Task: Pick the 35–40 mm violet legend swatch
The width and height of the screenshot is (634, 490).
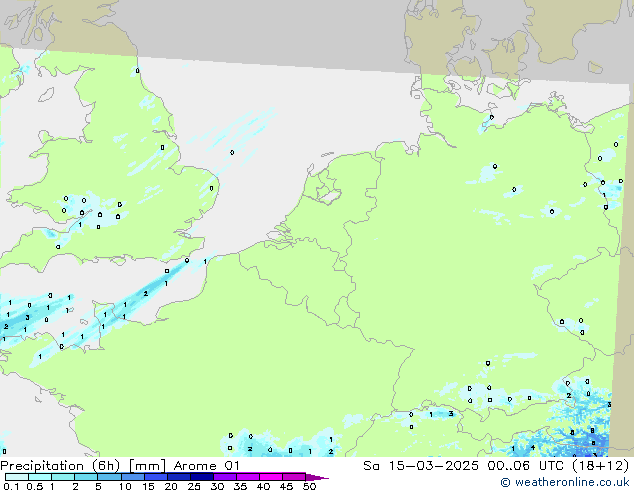Action: pos(247,477)
